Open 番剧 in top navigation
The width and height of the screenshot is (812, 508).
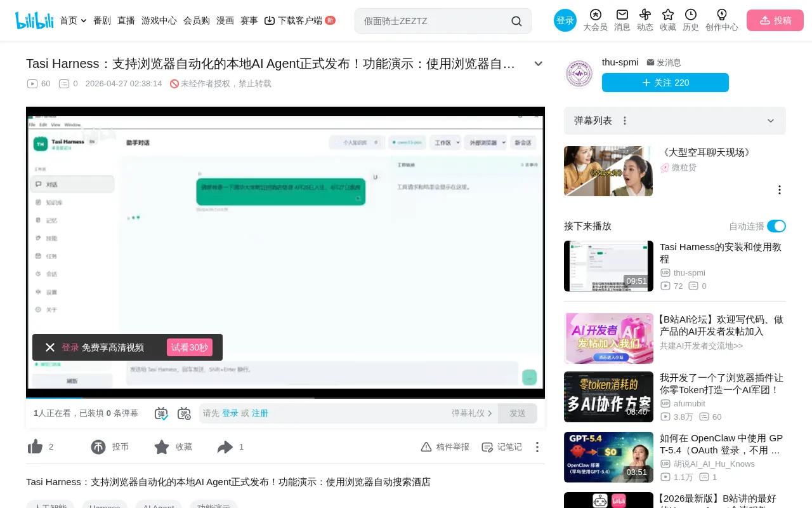click(102, 20)
